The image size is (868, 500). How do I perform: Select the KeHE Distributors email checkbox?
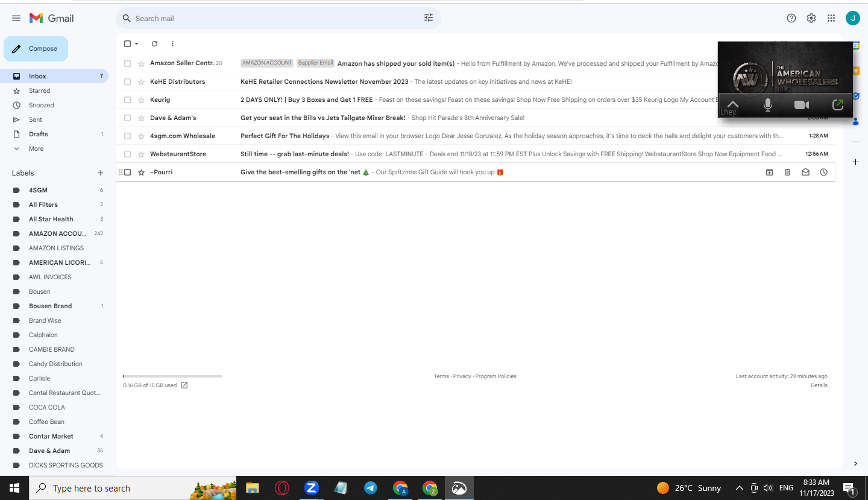pos(127,81)
